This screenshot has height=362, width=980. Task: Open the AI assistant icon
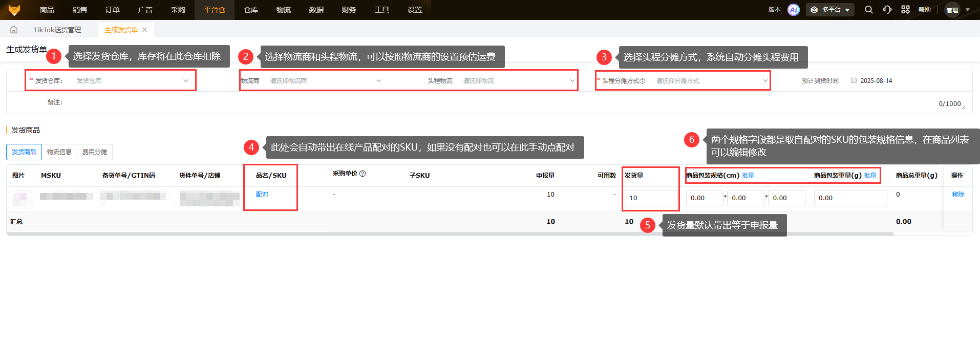[794, 10]
